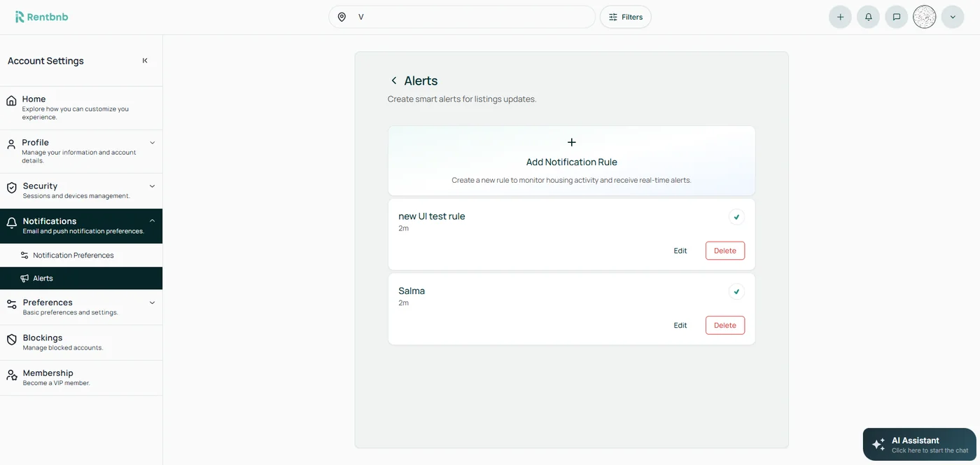The width and height of the screenshot is (980, 465).
Task: Click the plus icon in top bar
Action: pos(840,17)
